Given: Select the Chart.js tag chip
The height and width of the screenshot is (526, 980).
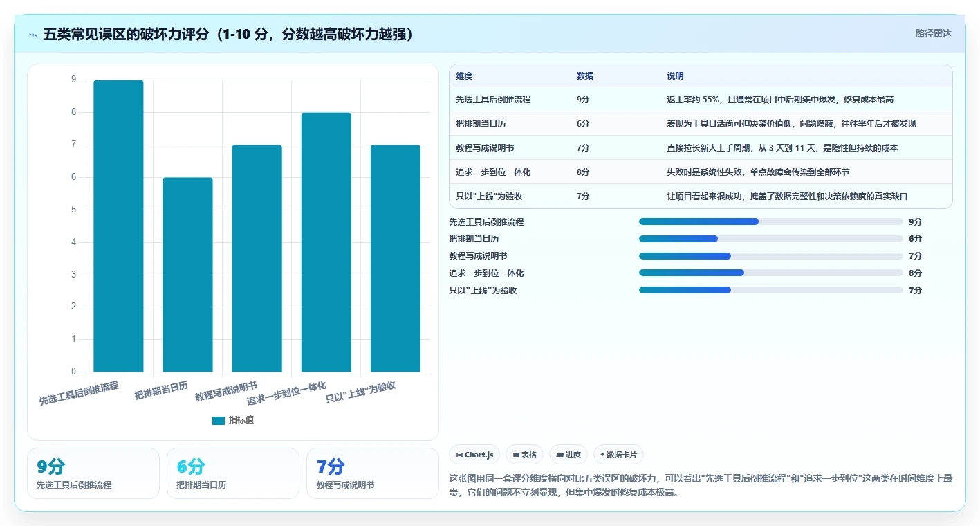Looking at the screenshot, I should [x=474, y=455].
